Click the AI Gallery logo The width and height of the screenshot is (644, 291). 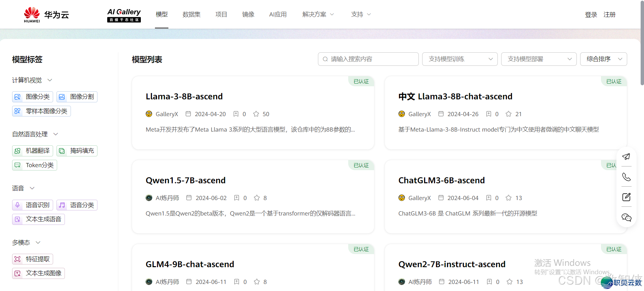click(124, 15)
